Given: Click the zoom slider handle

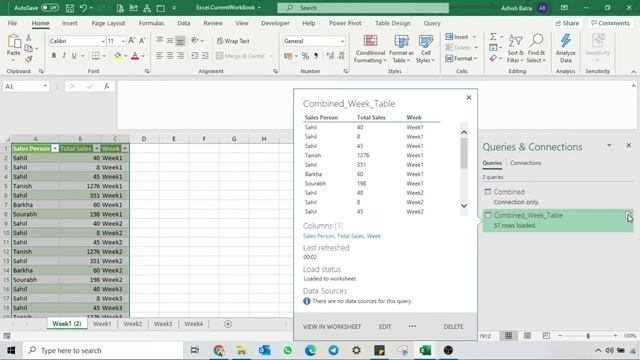Looking at the screenshot, I should pyautogui.click(x=588, y=336).
